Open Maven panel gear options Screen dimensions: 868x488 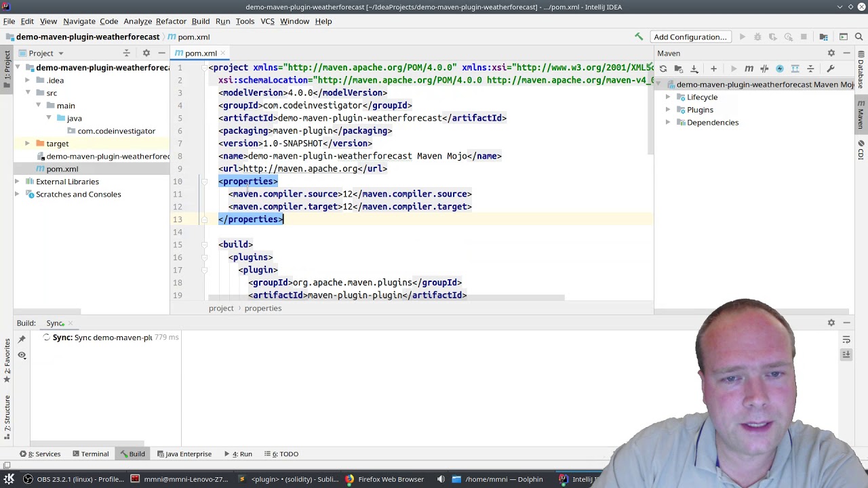pyautogui.click(x=831, y=53)
